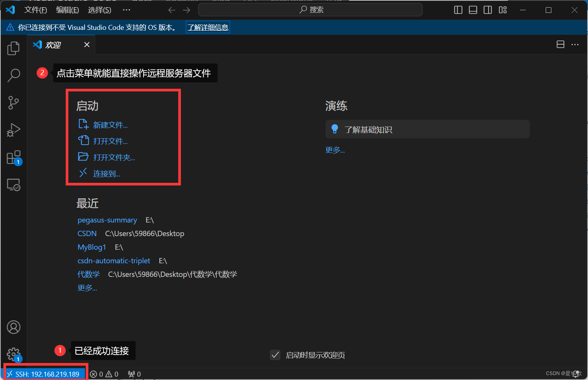Open the Explorer view in activity bar
This screenshot has width=588, height=380.
(x=14, y=48)
